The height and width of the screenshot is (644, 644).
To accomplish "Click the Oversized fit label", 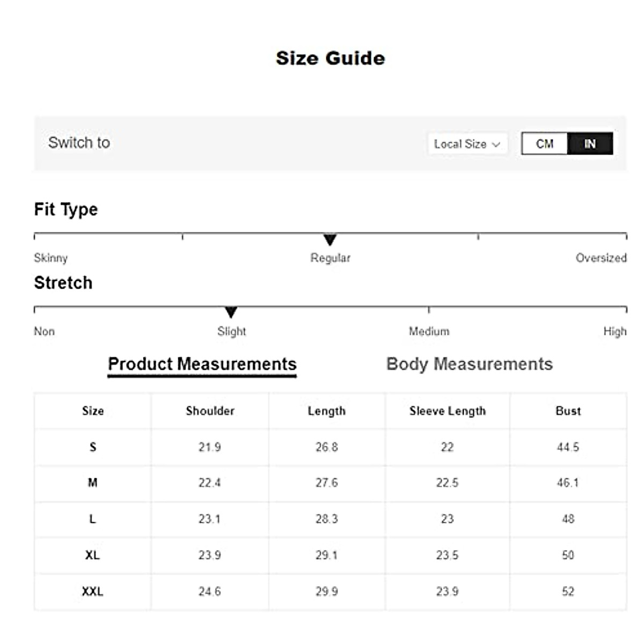I will (601, 258).
